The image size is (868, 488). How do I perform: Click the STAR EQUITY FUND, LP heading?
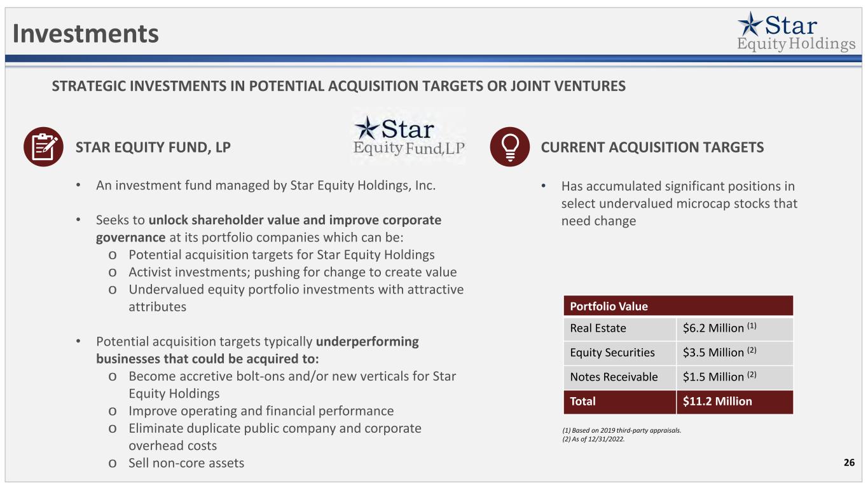[153, 147]
